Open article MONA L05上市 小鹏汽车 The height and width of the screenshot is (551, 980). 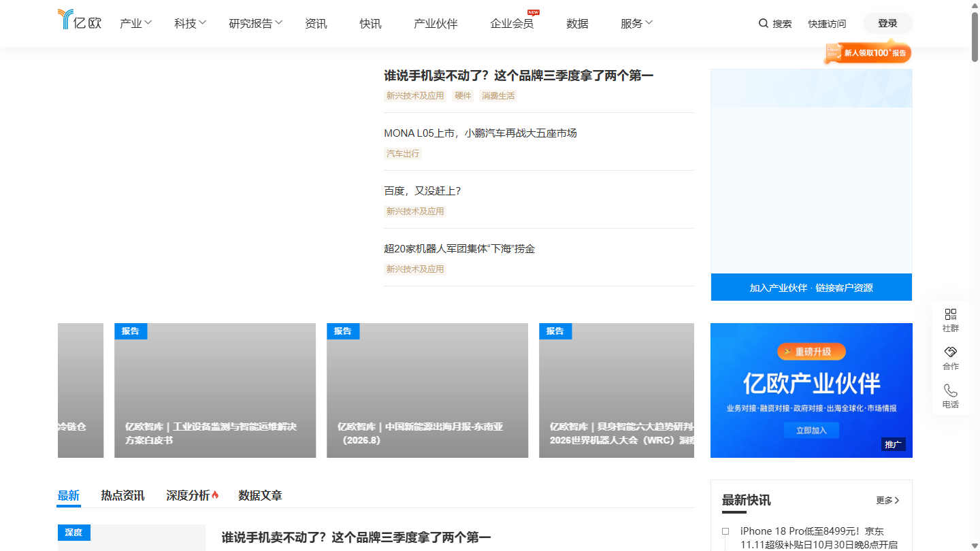click(x=480, y=133)
